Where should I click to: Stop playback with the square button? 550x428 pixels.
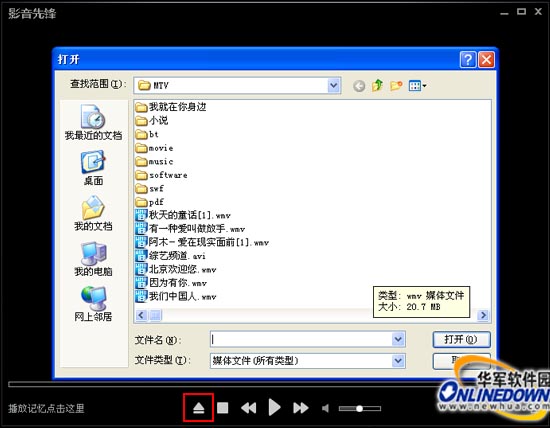[x=223, y=408]
